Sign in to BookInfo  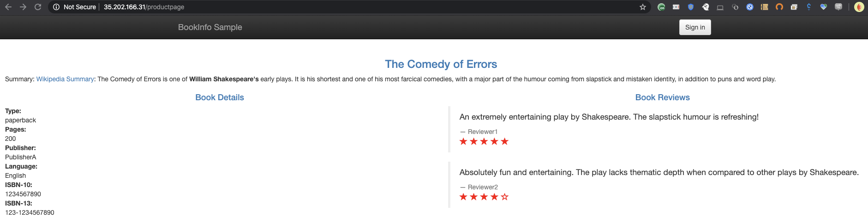tap(695, 27)
